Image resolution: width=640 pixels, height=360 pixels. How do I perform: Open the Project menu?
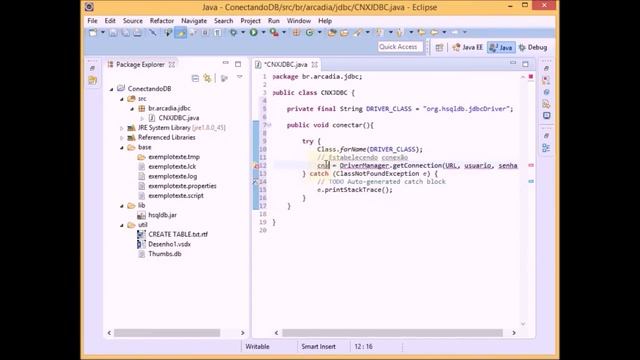250,21
